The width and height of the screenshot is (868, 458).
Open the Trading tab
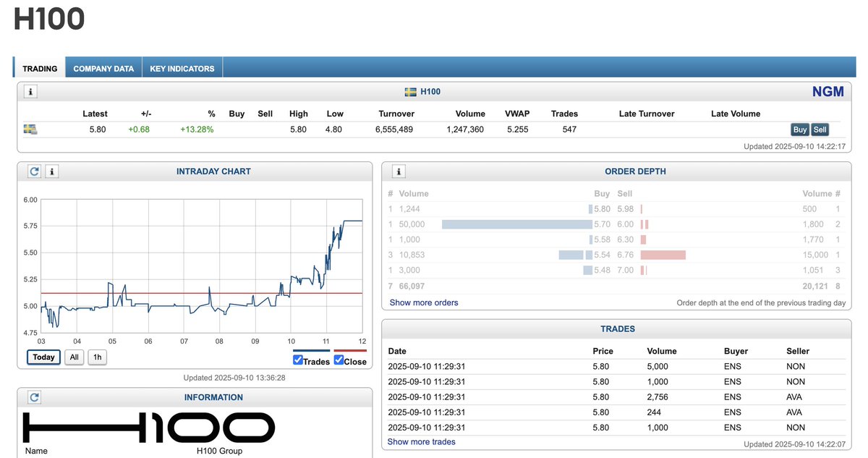(x=40, y=68)
